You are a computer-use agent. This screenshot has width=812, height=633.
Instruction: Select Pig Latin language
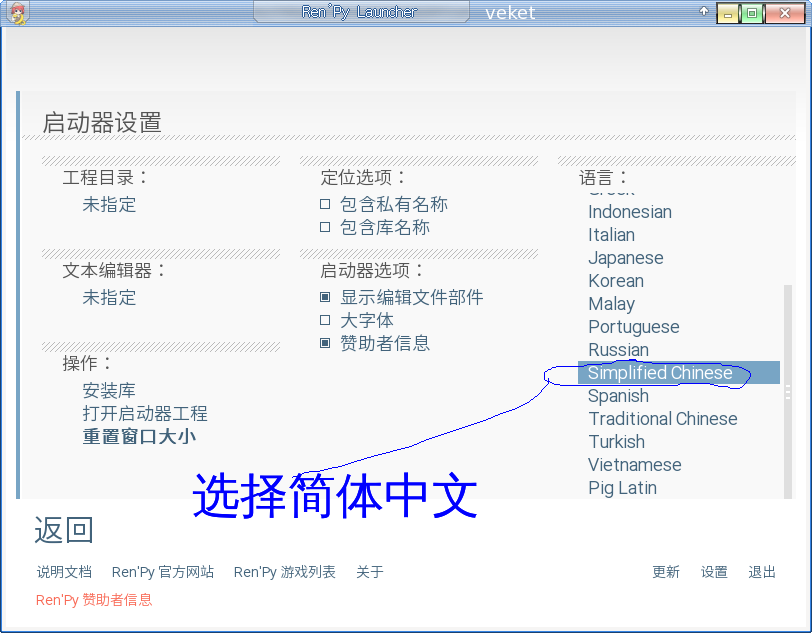(622, 488)
